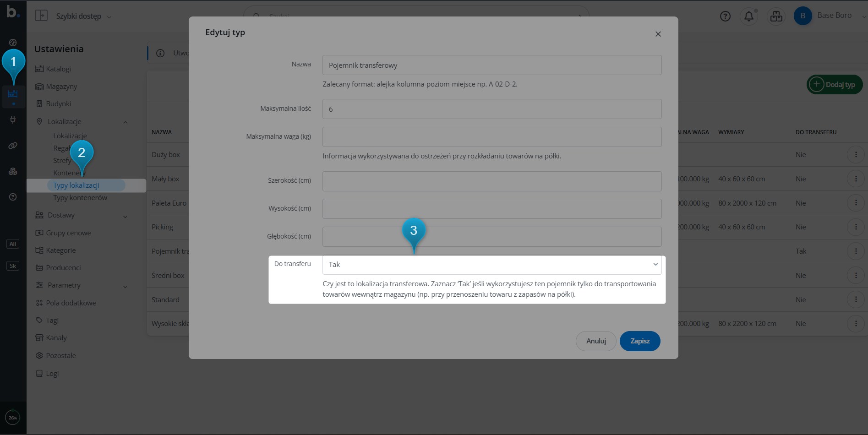This screenshot has width=868, height=435.
Task: Open three-dot menu for Paleta Euro row
Action: [x=855, y=203]
